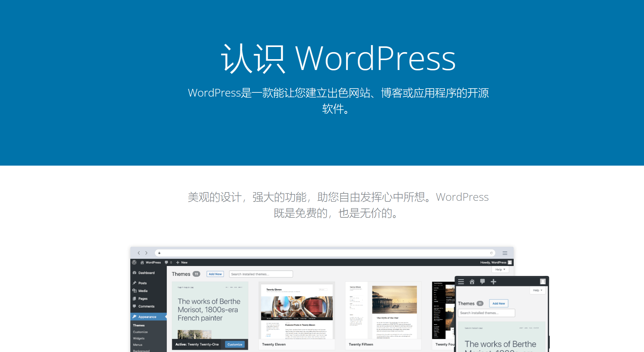Click the Pages icon in sidebar
Viewport: 644px width, 352px height.
click(x=134, y=299)
